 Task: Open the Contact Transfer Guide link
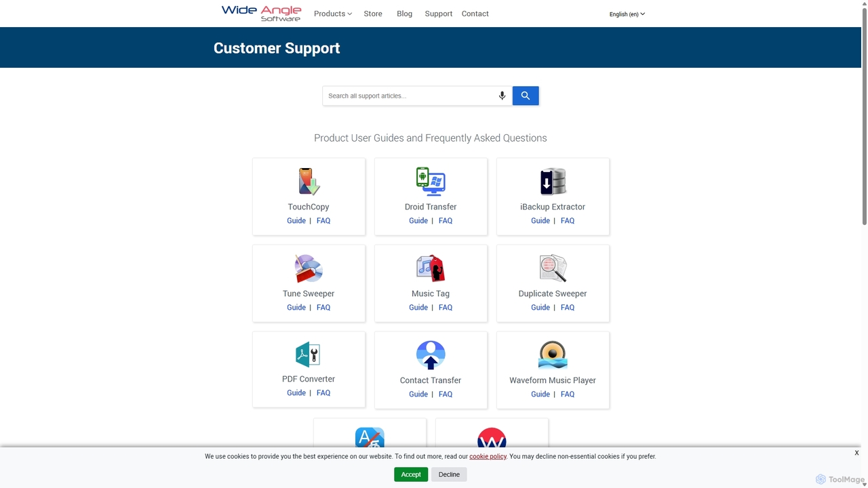(x=418, y=394)
